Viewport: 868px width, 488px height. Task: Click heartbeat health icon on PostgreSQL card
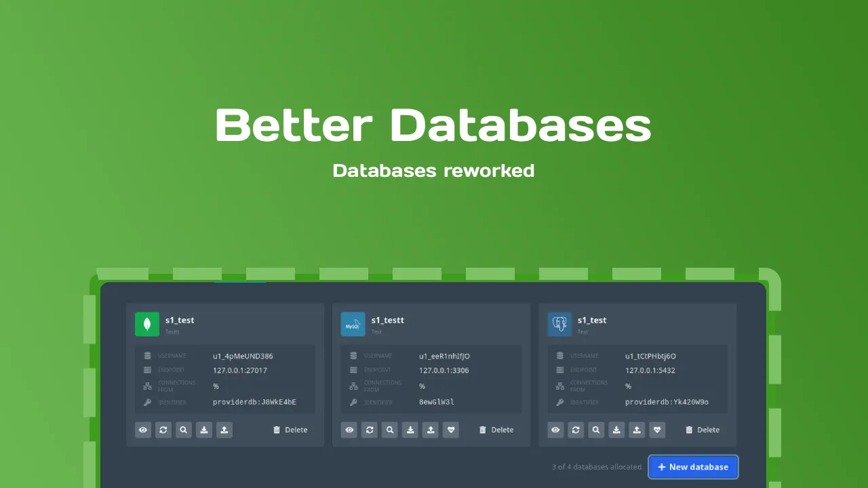click(657, 430)
